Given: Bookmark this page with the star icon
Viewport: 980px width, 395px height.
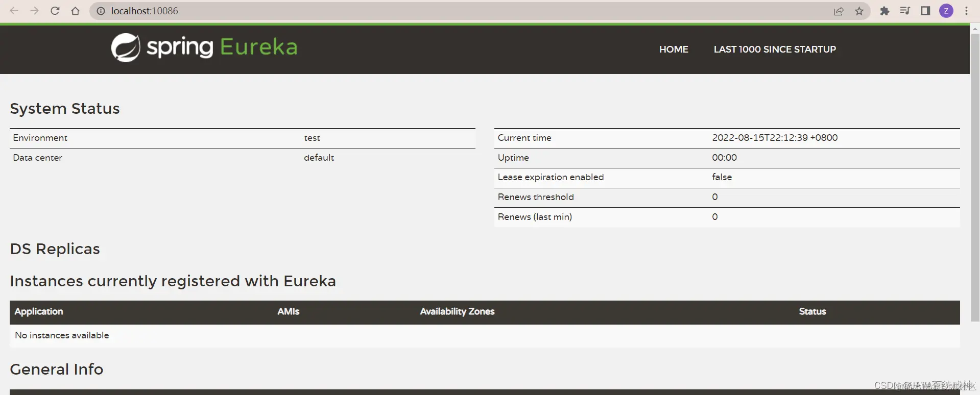Looking at the screenshot, I should 859,11.
